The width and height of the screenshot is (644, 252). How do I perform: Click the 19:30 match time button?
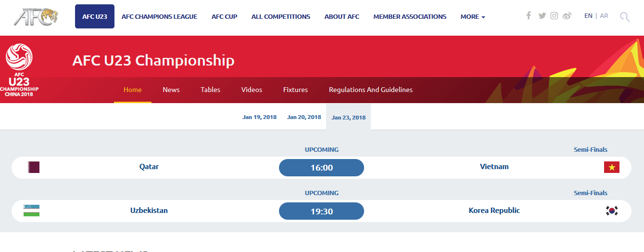pos(322,211)
